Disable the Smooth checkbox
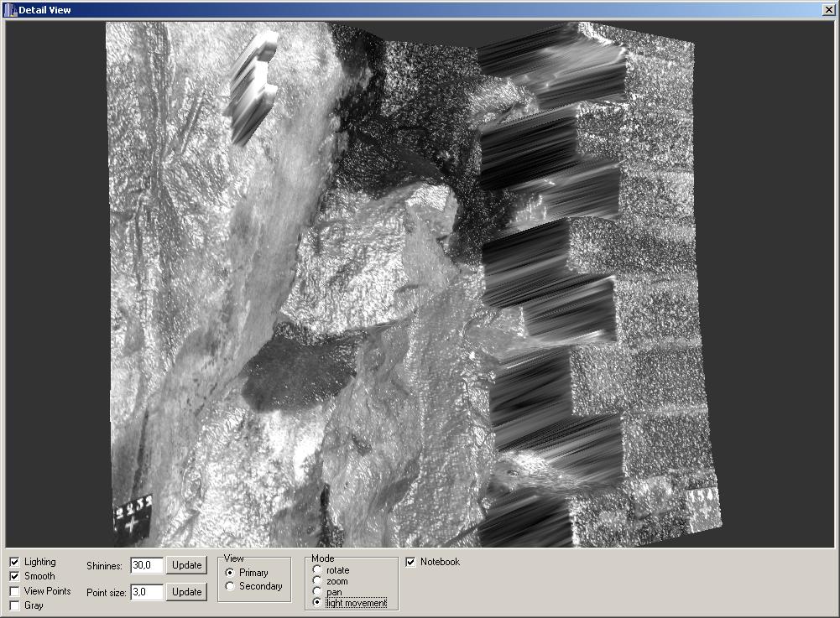This screenshot has width=840, height=618. 14,576
